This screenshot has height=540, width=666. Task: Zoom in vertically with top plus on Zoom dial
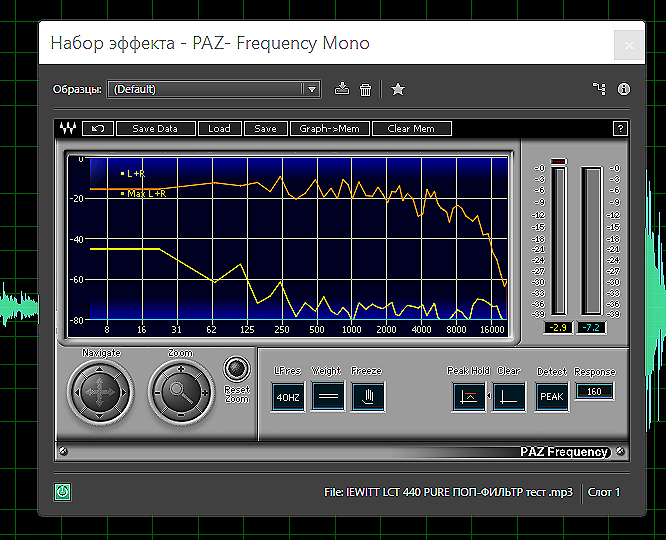181,369
